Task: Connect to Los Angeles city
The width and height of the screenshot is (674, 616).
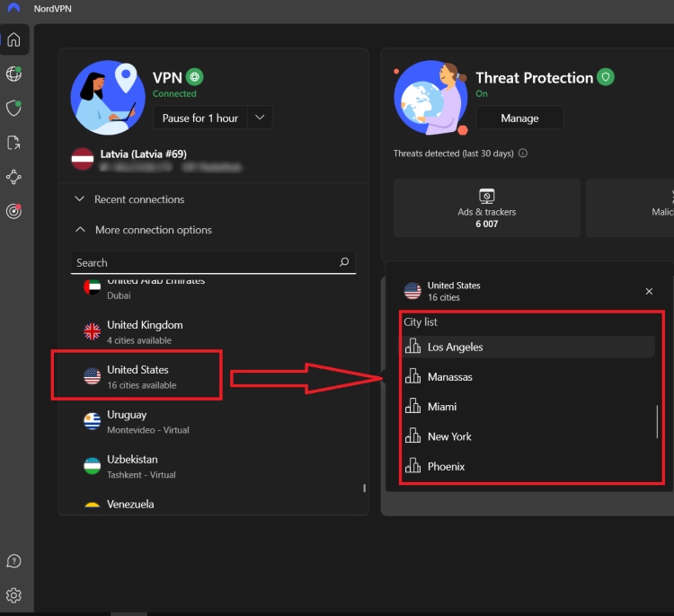Action: click(528, 347)
